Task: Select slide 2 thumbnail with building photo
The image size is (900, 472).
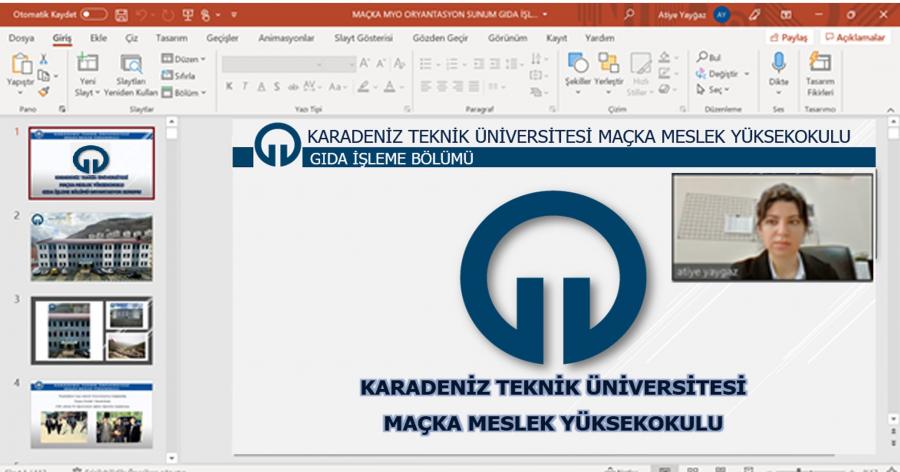Action: 91,245
